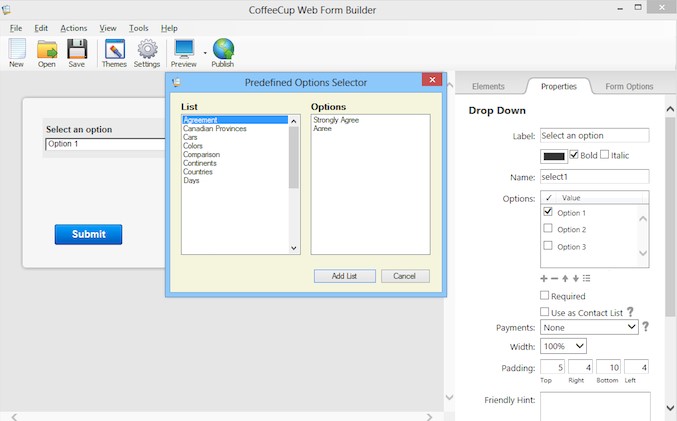The image size is (677, 421).
Task: Remove an option with the minus icon
Action: click(x=554, y=279)
